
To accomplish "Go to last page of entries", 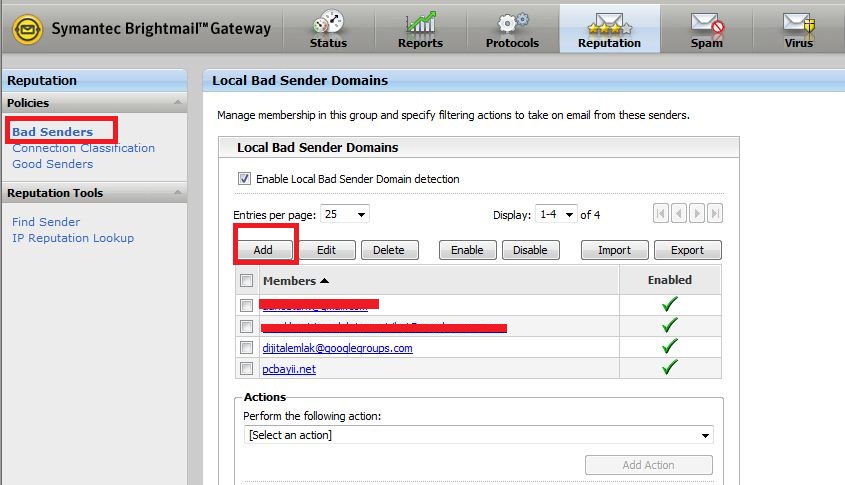I will (x=715, y=214).
